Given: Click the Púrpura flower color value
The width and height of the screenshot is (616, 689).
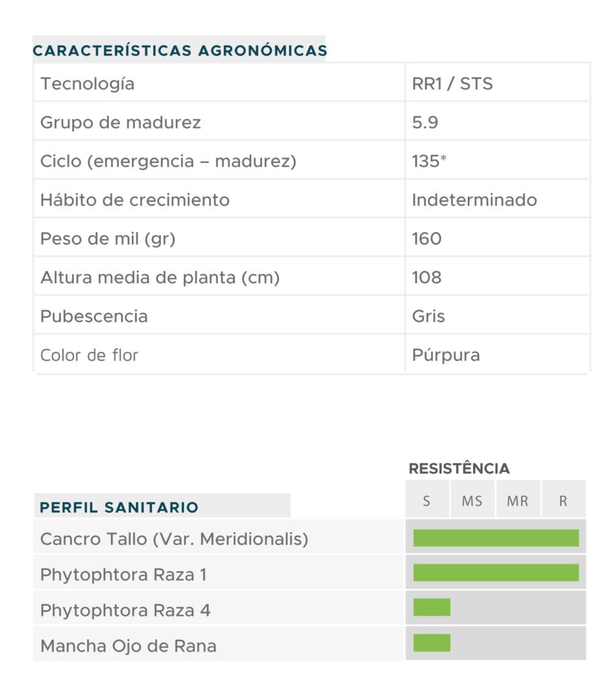Looking at the screenshot, I should [446, 355].
